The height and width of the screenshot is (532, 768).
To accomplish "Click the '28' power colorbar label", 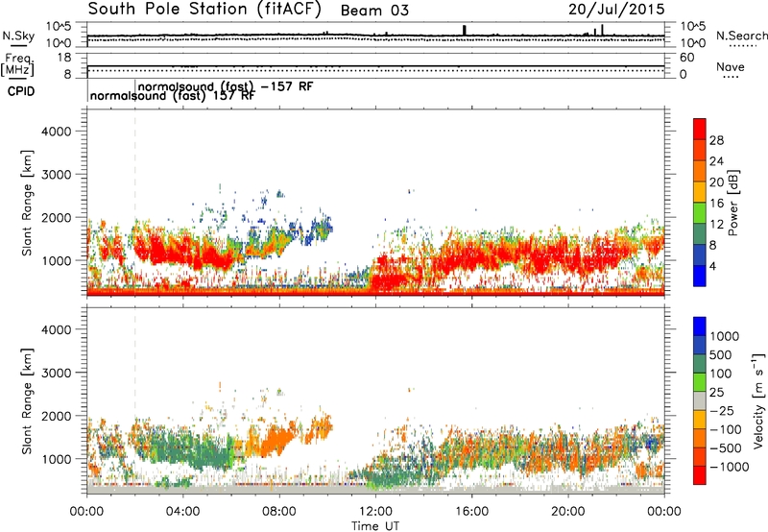I will click(x=716, y=140).
